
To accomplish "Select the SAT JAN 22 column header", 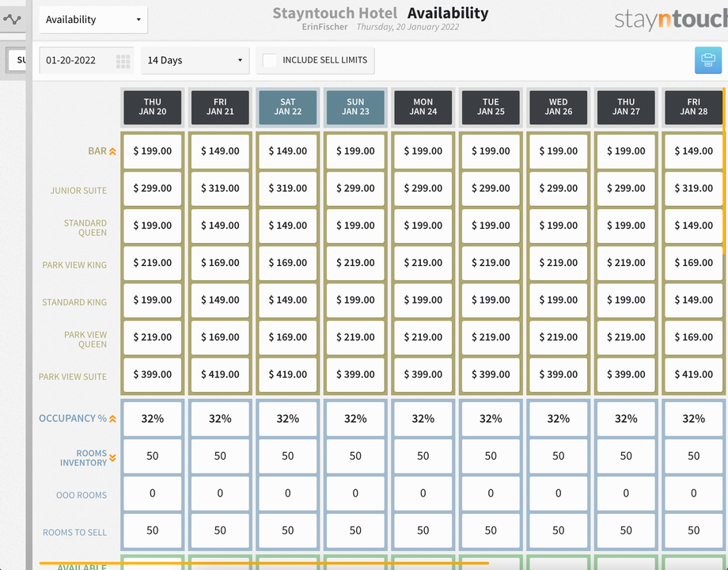I will pos(288,107).
